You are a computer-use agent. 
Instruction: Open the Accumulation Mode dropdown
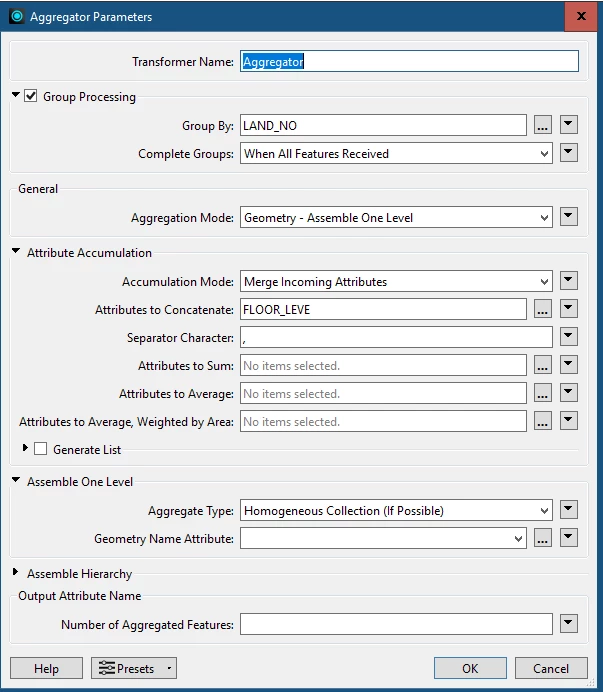[x=396, y=281]
